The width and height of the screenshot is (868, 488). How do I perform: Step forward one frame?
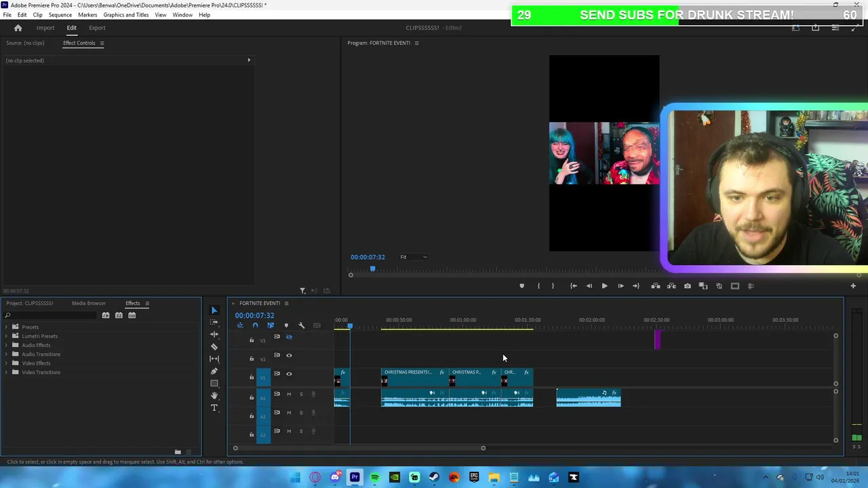(620, 286)
